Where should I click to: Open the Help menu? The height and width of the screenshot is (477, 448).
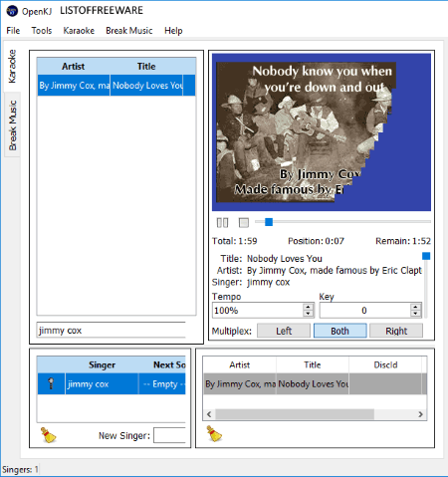coord(173,31)
